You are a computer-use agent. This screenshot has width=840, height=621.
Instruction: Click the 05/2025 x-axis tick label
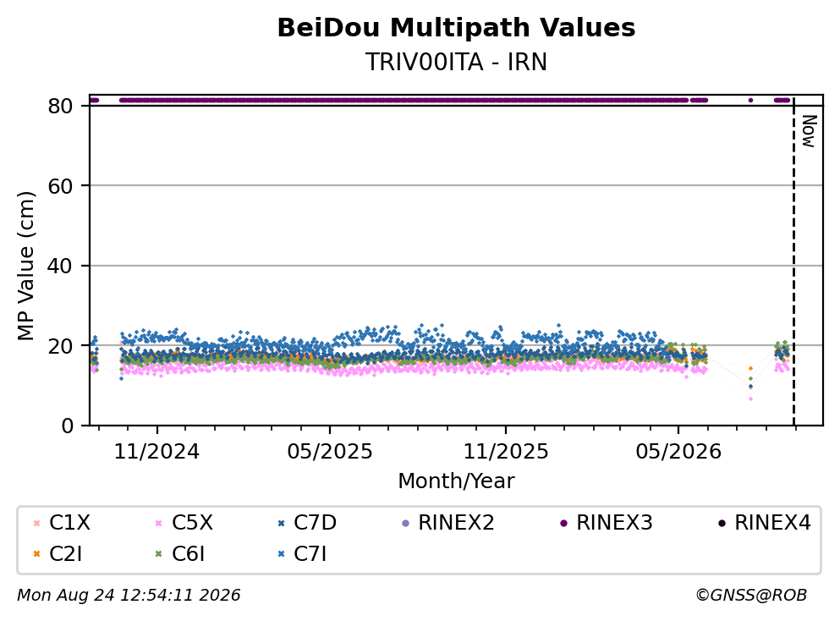(329, 452)
